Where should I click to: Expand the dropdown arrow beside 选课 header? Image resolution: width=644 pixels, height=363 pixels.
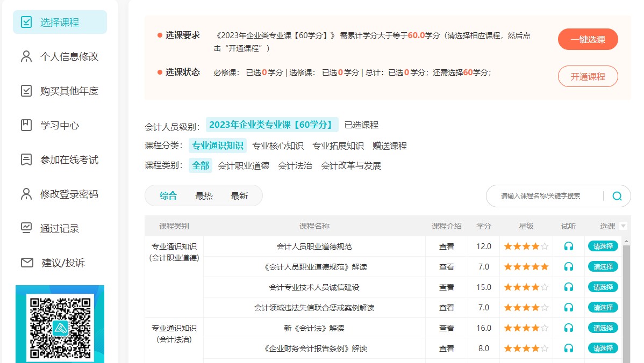coord(623,226)
